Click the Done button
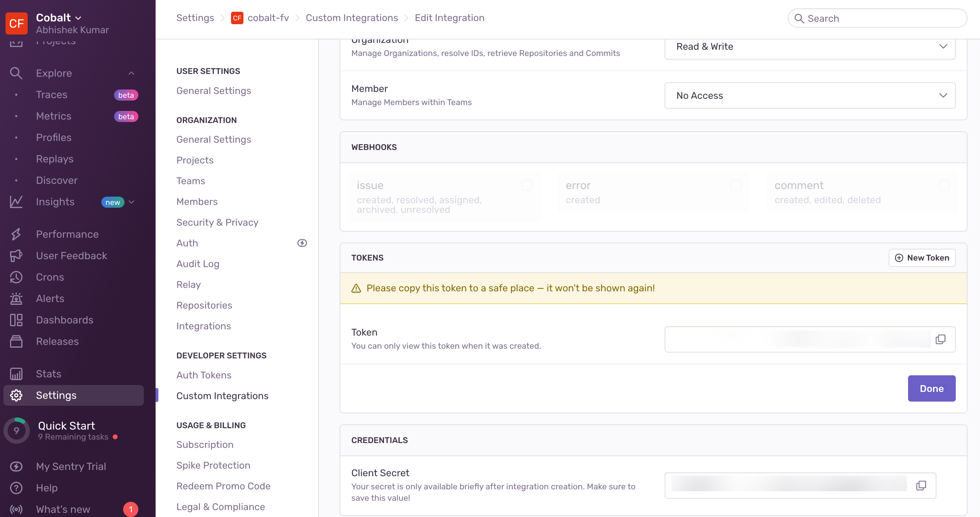The image size is (980, 517). (931, 388)
